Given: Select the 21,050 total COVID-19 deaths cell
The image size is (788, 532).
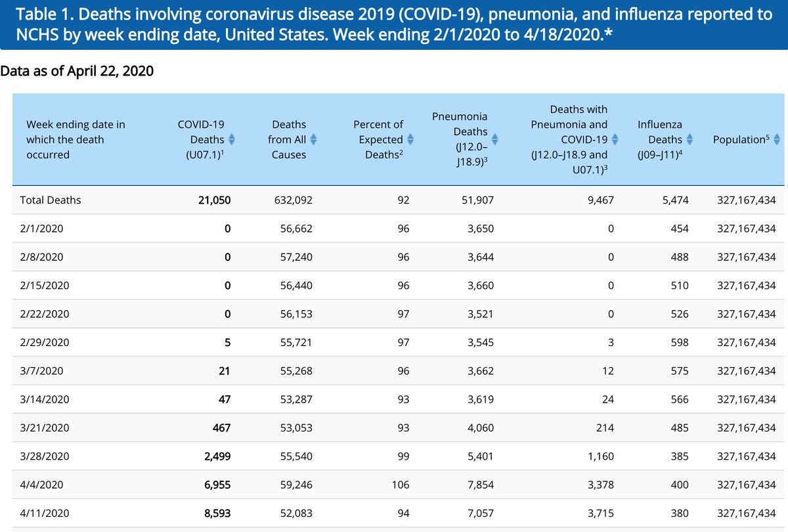Looking at the screenshot, I should [215, 200].
